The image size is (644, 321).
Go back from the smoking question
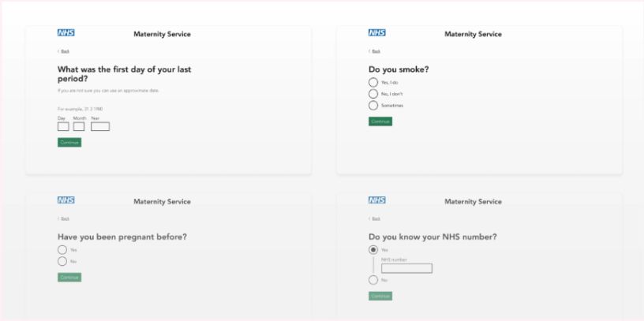pyautogui.click(x=375, y=51)
